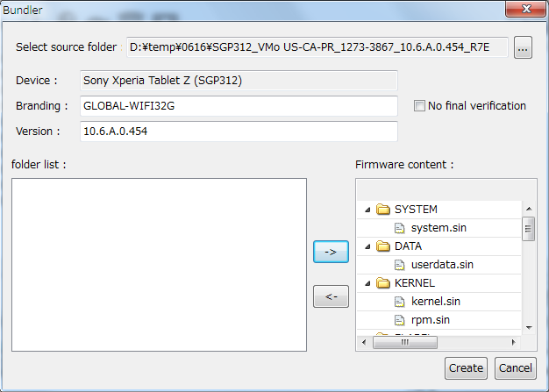
Task: Click the DATA folder icon
Action: (x=383, y=246)
